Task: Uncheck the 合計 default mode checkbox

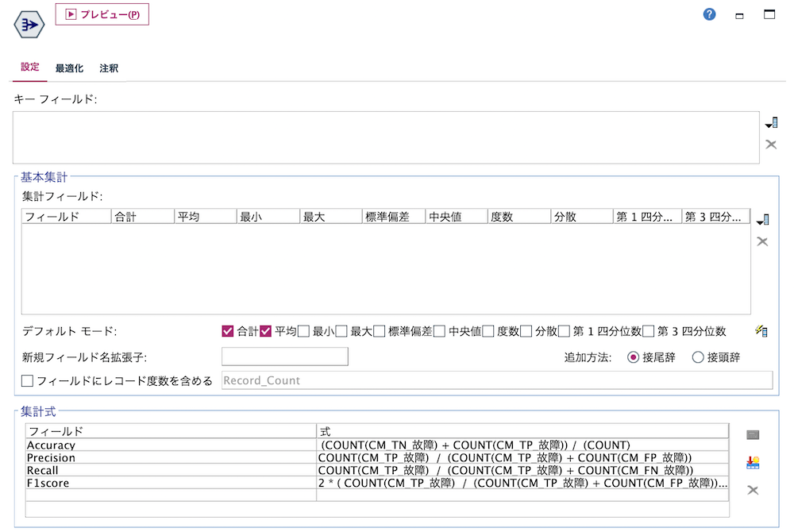Action: point(228,330)
